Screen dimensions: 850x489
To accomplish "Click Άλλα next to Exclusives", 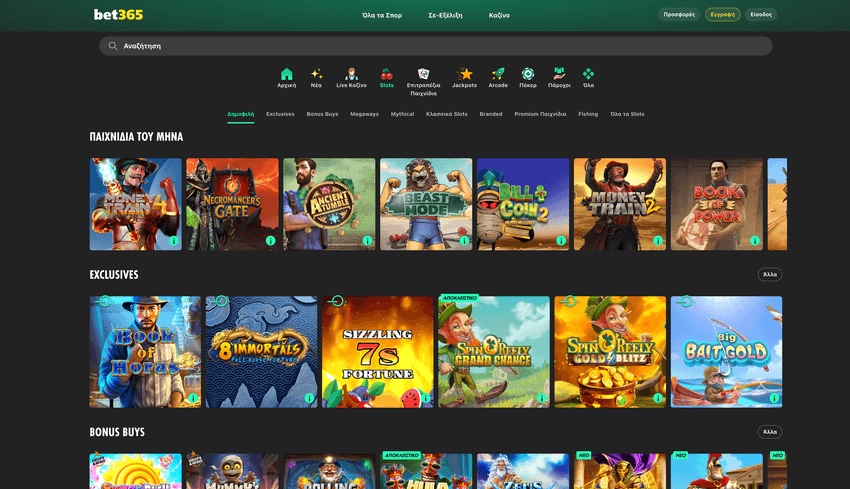I will 770,274.
